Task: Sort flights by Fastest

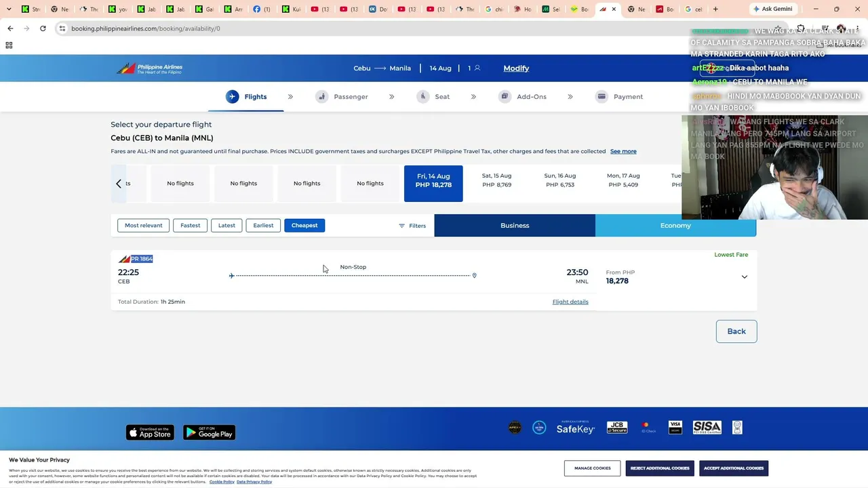Action: [x=190, y=226]
